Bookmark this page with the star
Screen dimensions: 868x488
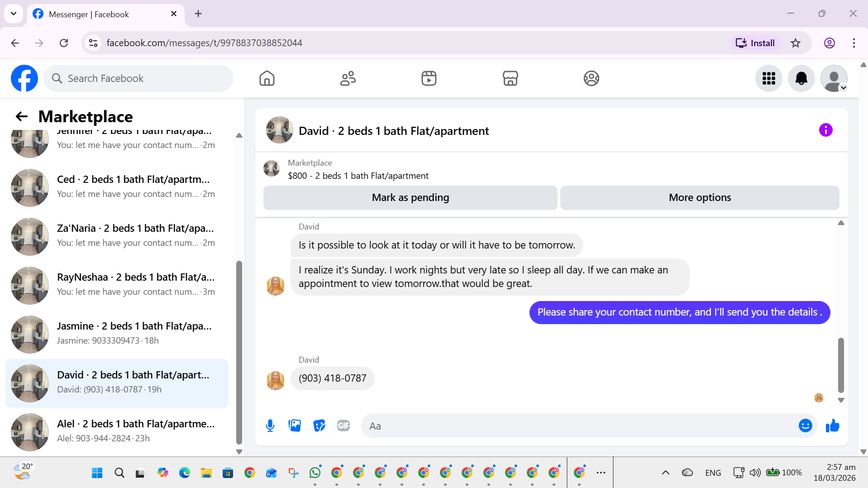pos(796,43)
